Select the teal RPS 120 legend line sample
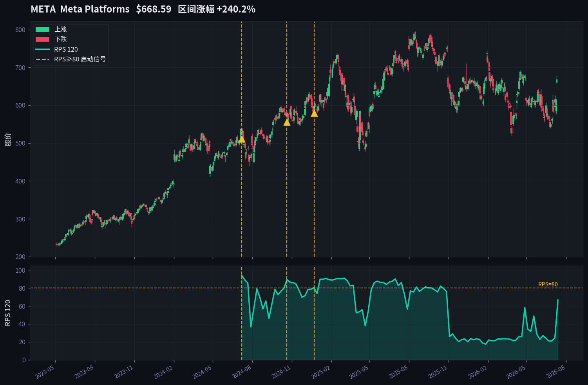The width and height of the screenshot is (588, 385). (42, 49)
